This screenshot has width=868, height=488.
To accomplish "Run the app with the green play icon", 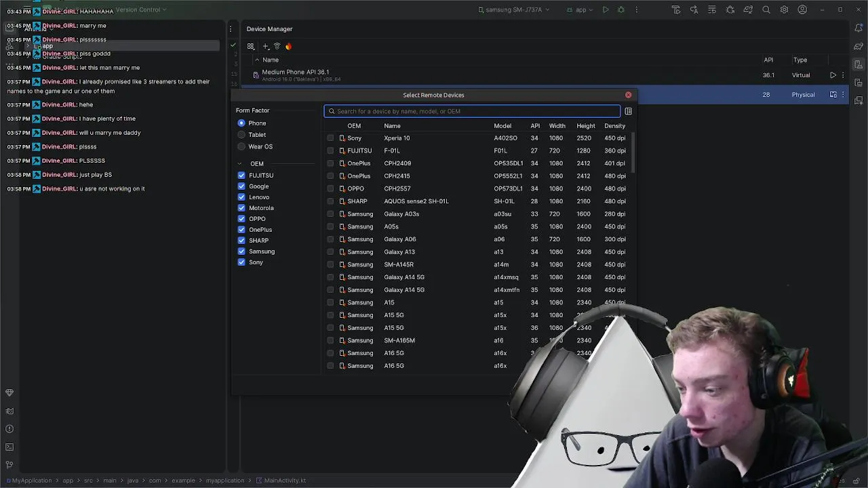I will (x=606, y=9).
